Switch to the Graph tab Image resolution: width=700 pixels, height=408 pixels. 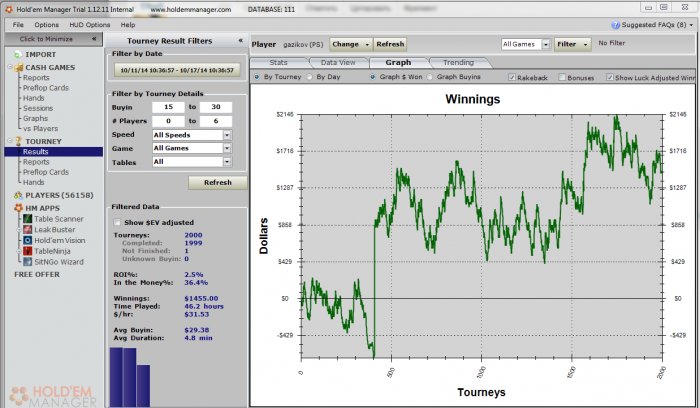point(398,62)
